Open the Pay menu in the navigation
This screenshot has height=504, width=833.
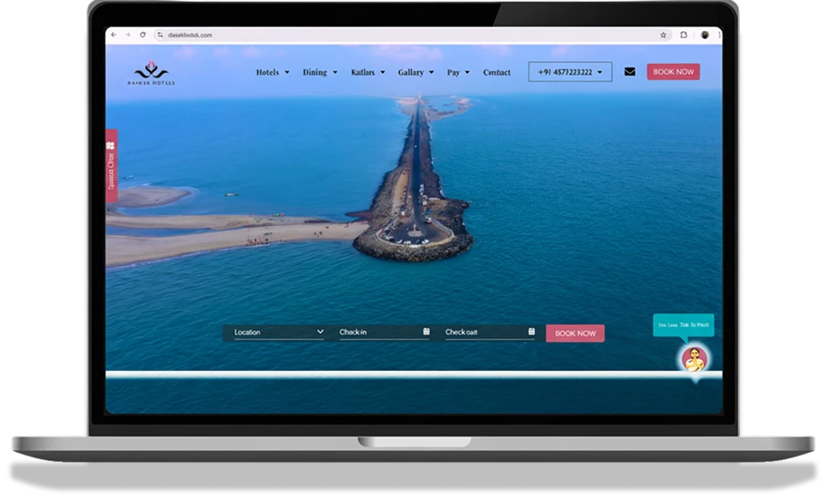458,72
